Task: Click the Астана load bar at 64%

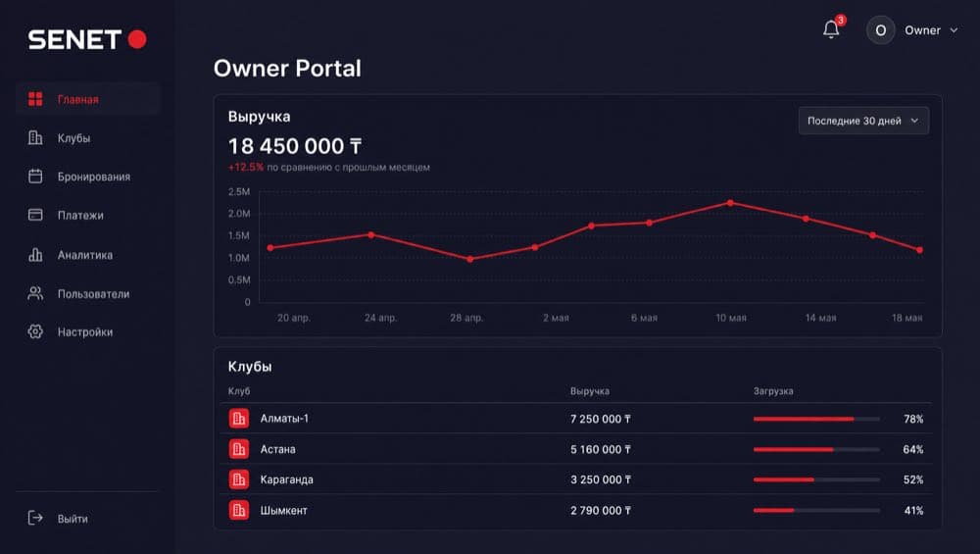Action: click(x=816, y=449)
